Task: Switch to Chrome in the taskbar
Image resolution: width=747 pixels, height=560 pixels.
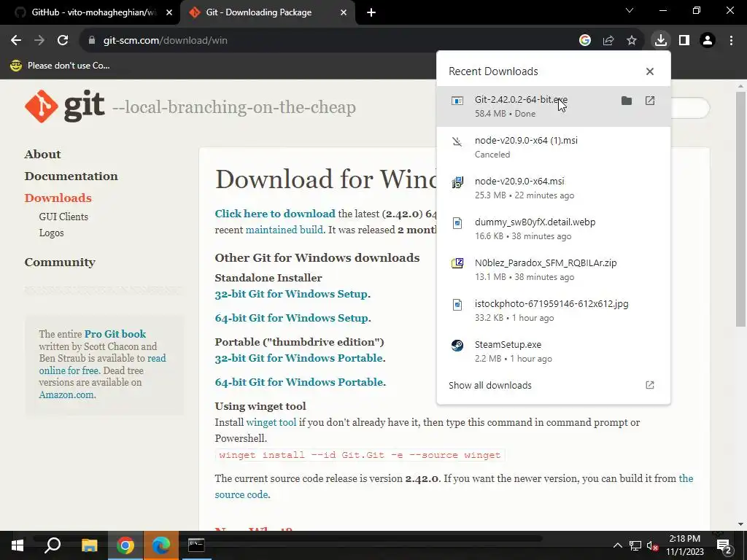Action: [x=125, y=545]
